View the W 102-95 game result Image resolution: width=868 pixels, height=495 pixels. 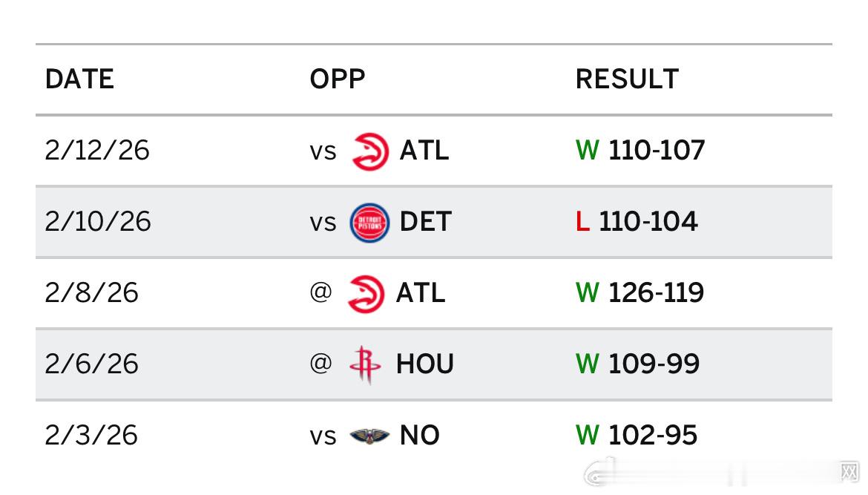[636, 435]
